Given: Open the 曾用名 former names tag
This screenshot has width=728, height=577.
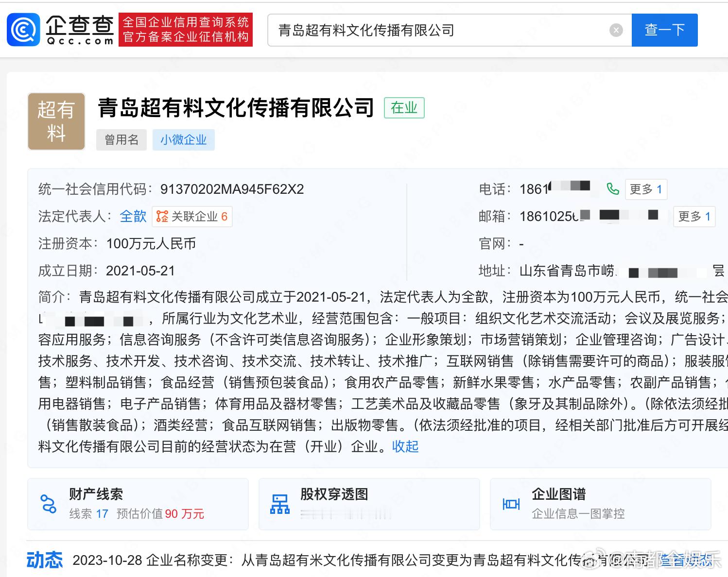Looking at the screenshot, I should [121, 140].
